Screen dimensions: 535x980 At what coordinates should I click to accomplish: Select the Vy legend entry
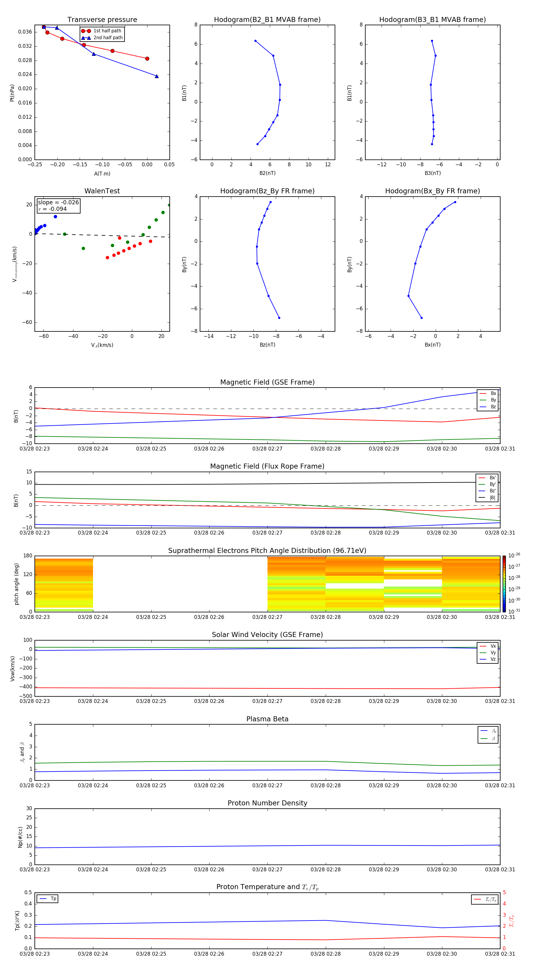click(x=488, y=652)
